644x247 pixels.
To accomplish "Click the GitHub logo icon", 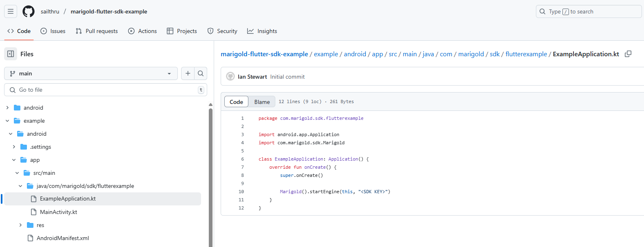I will coord(29,11).
